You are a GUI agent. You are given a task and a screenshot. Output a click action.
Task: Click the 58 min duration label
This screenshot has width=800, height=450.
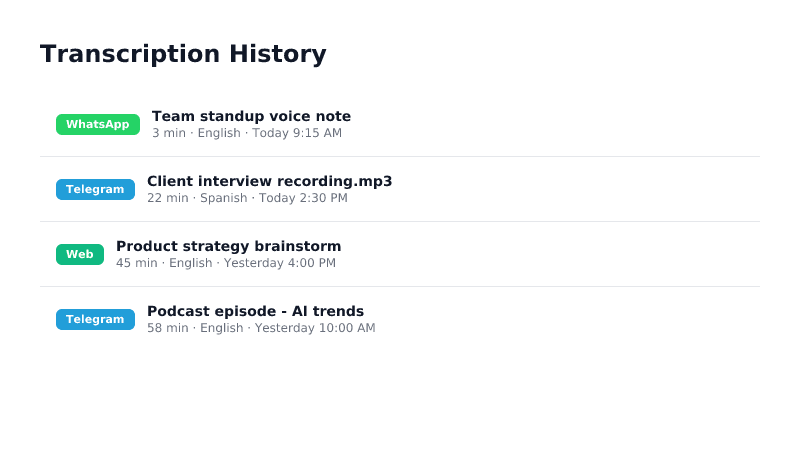coord(167,328)
